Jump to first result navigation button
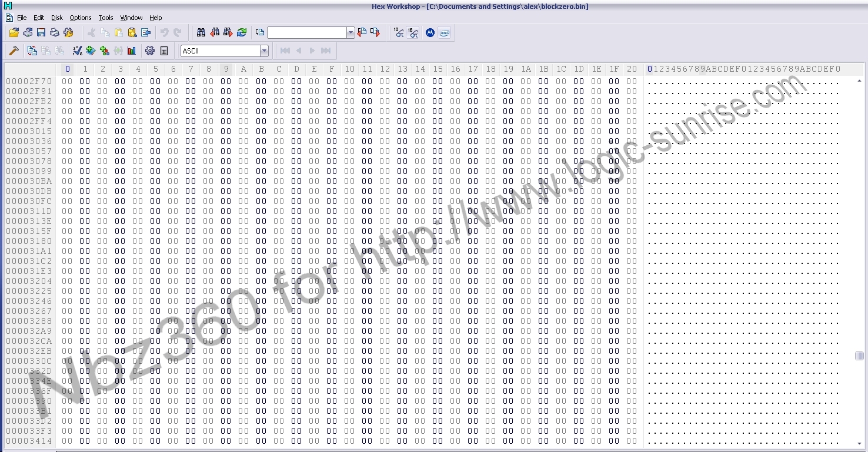 click(x=285, y=51)
